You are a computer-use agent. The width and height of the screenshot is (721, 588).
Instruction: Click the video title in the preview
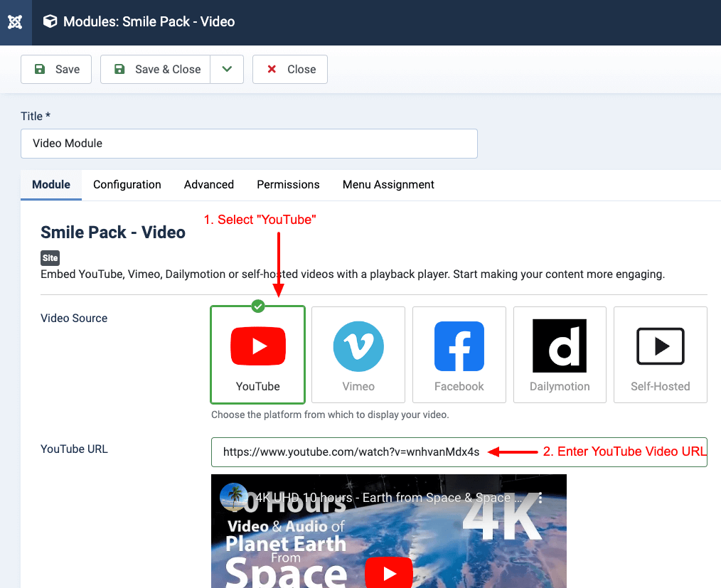[388, 498]
